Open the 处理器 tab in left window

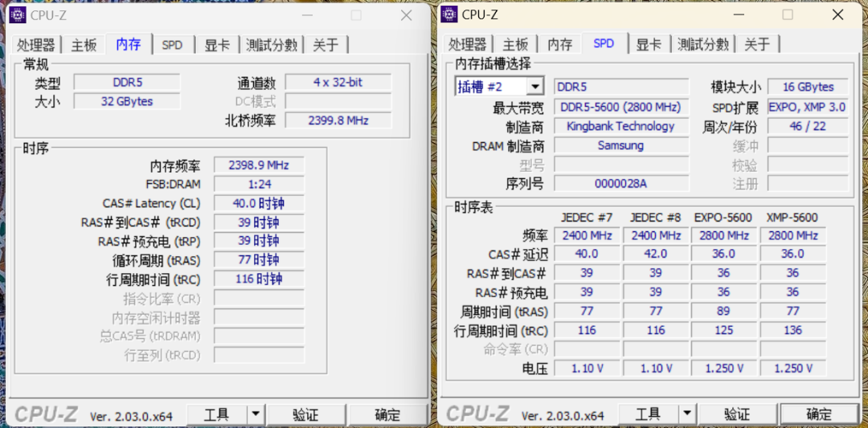coord(36,45)
